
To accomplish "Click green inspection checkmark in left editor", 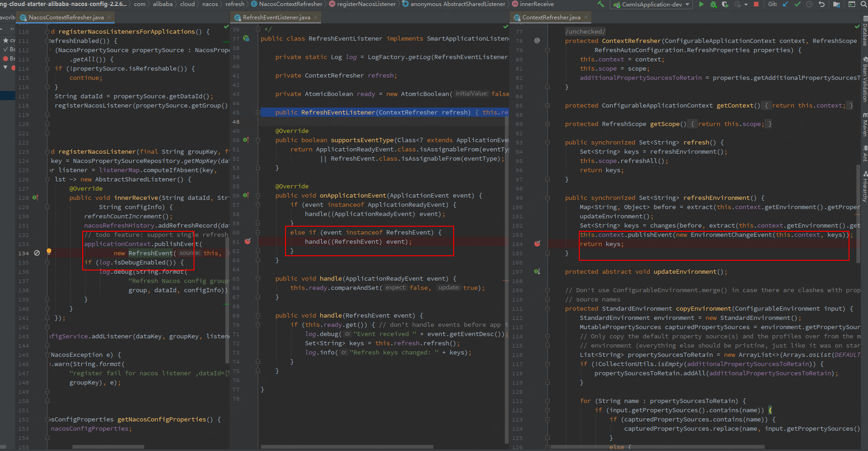I will [x=226, y=27].
